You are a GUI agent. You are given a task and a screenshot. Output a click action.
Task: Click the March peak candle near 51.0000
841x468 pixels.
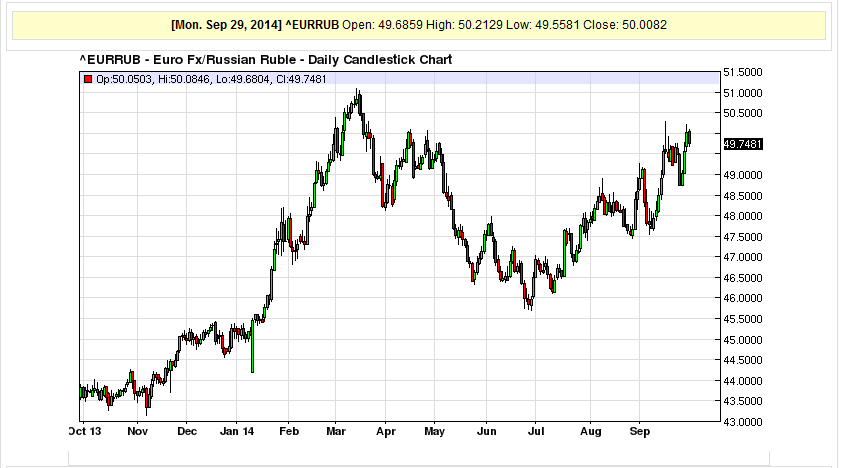(357, 100)
